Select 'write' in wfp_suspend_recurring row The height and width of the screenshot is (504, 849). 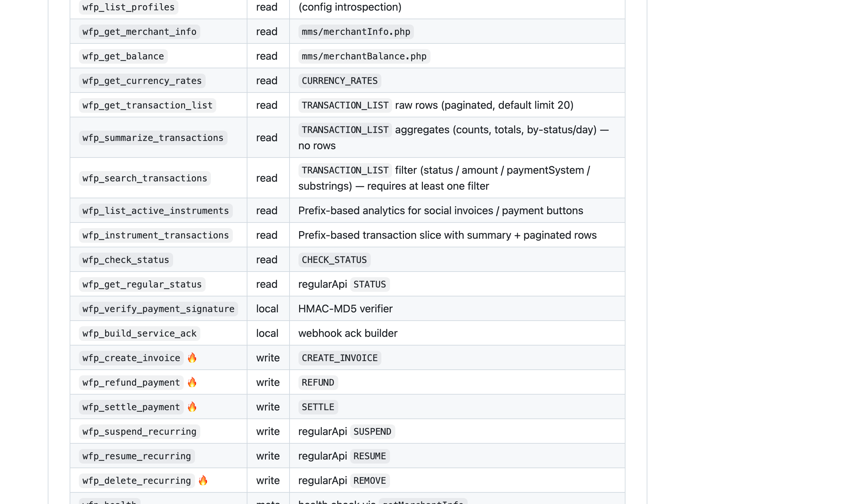coord(268,431)
